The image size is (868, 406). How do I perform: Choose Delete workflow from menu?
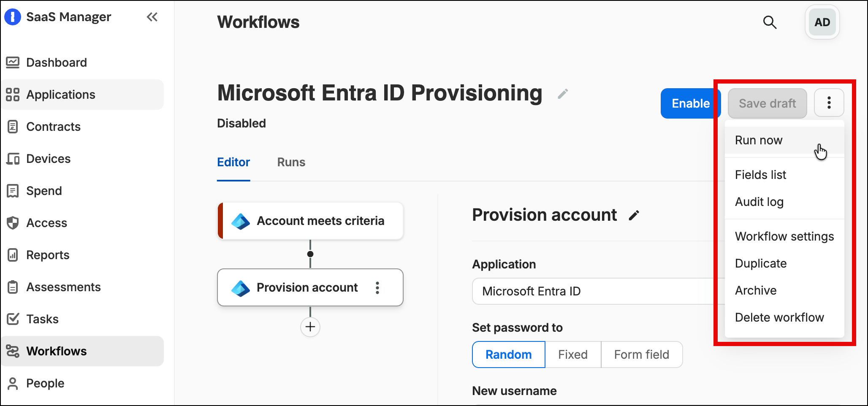(784, 317)
